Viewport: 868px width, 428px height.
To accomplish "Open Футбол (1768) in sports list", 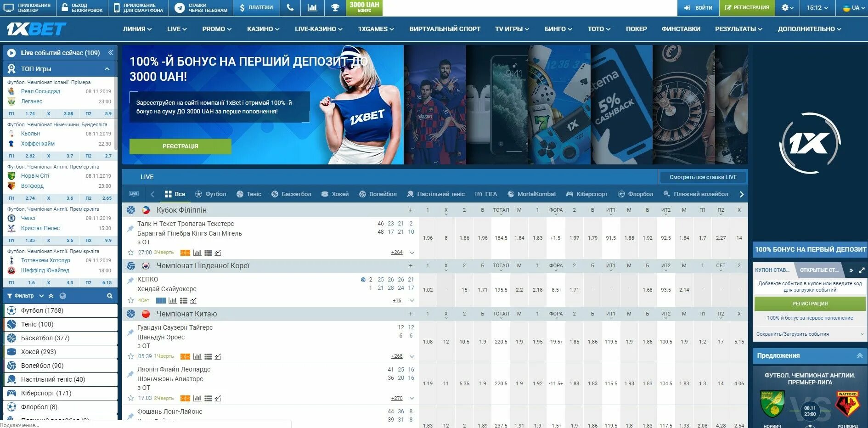I will pos(61,310).
